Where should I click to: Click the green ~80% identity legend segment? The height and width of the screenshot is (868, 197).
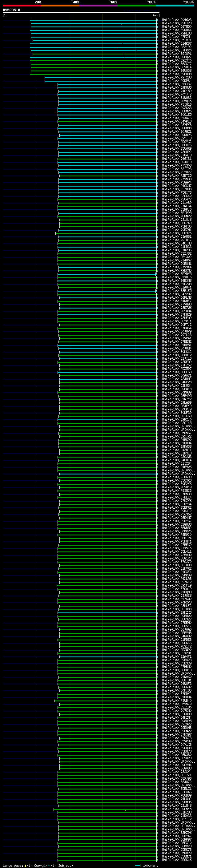coord(137,6)
